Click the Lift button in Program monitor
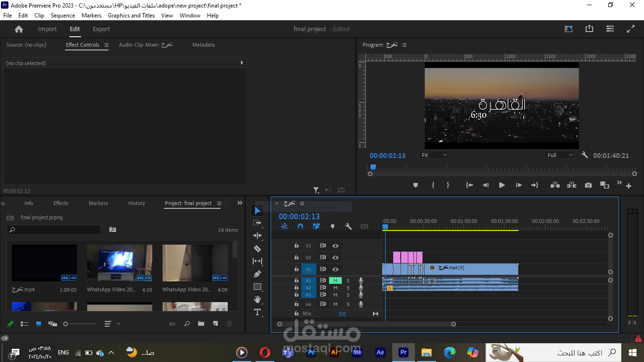Image resolution: width=644 pixels, height=362 pixels. coord(554,185)
